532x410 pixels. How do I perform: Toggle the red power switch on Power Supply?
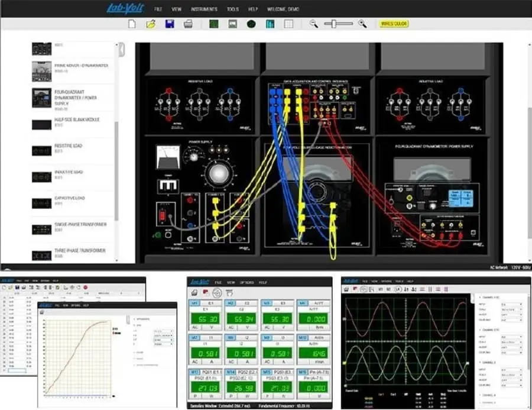pos(163,215)
